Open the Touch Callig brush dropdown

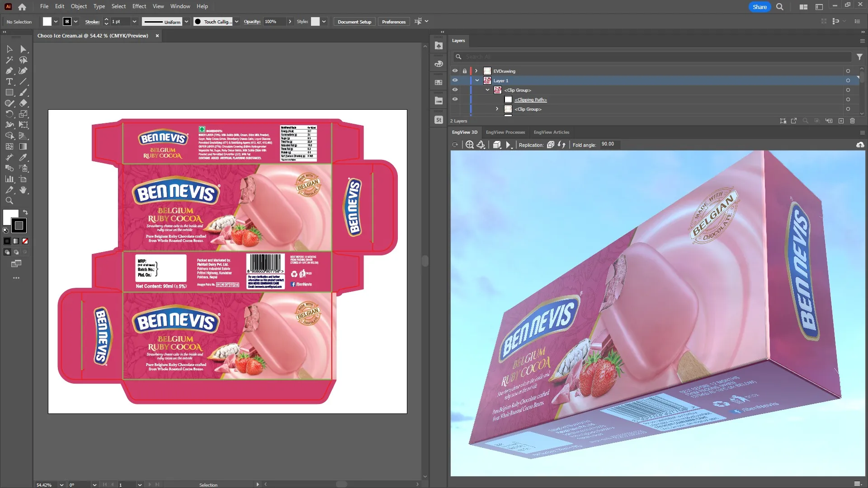(x=236, y=22)
